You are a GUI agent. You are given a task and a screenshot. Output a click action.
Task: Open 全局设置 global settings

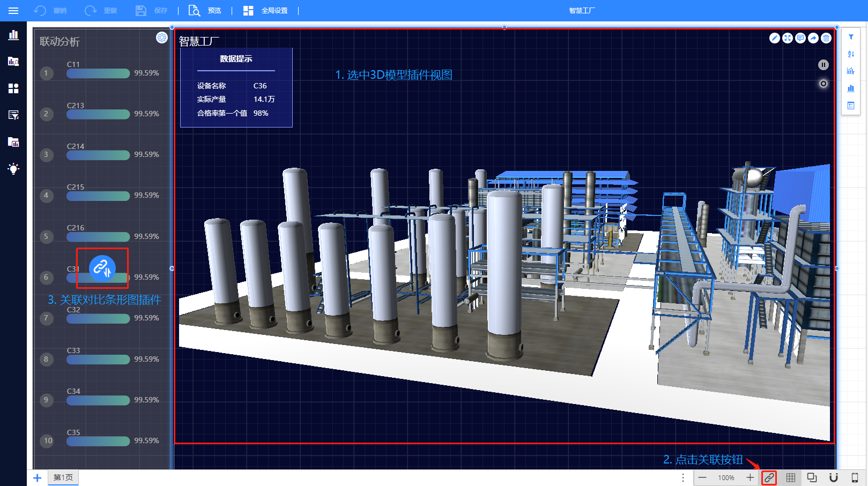266,11
